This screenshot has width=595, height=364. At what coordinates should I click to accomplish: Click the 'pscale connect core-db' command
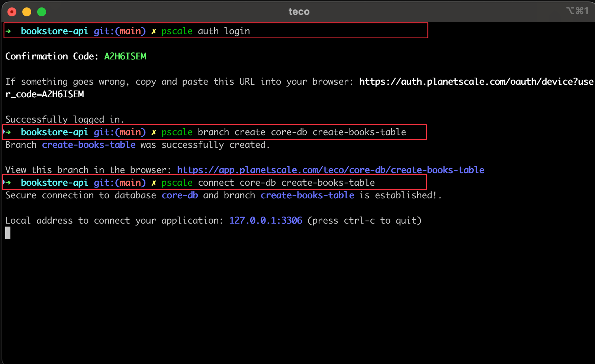(268, 183)
